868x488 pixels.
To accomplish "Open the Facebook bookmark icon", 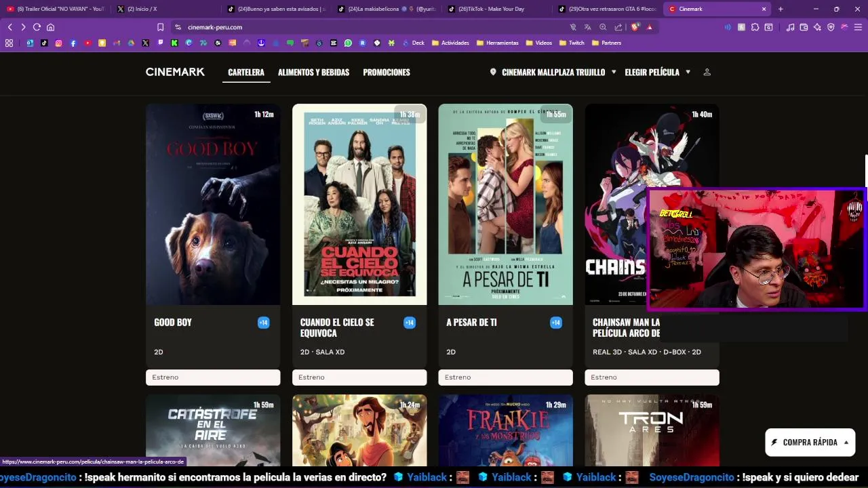I will tap(73, 43).
